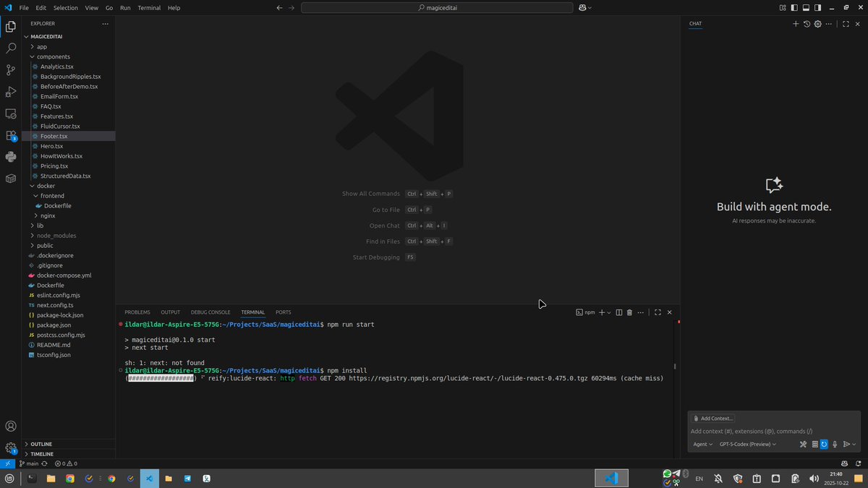Open the Manage gear in activity bar
Viewport: 868px width, 488px height.
(10, 448)
